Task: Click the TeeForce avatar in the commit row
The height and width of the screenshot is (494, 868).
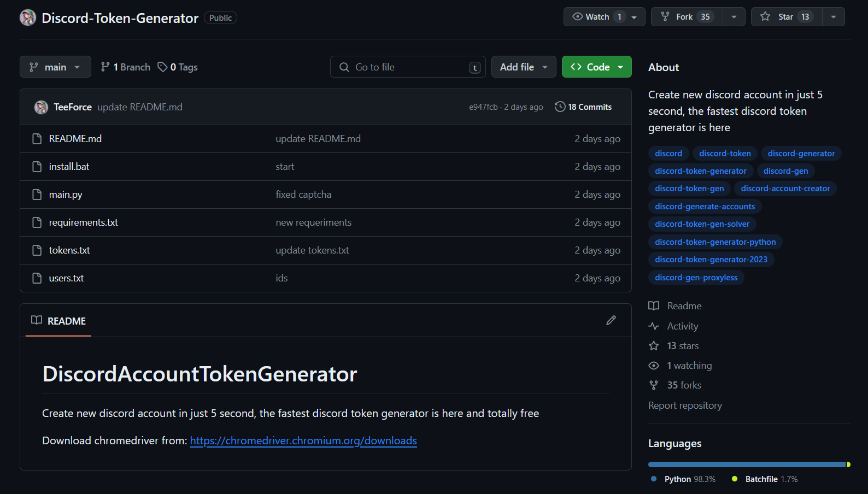Action: click(x=41, y=107)
